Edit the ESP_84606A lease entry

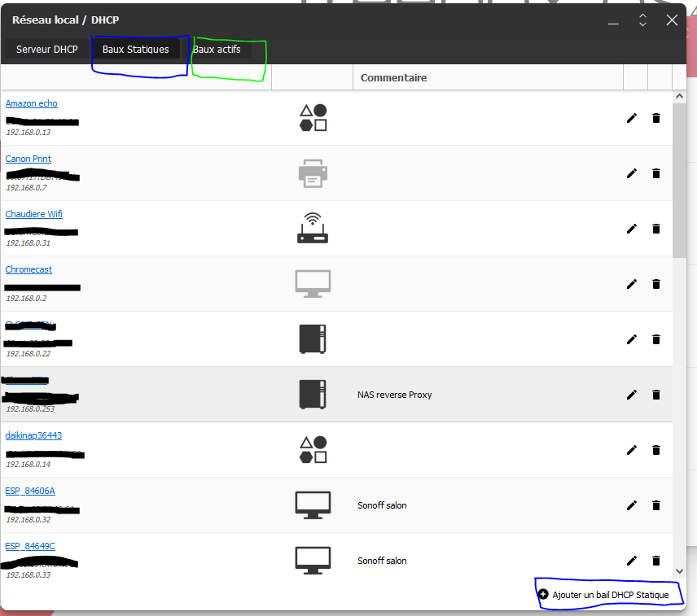631,505
